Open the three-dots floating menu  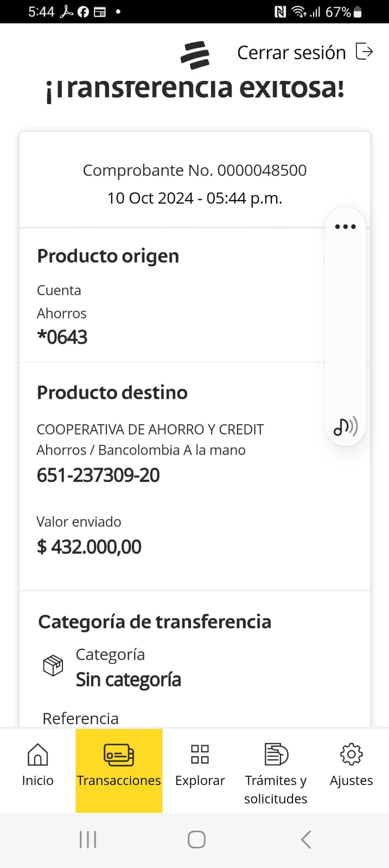pos(346,227)
